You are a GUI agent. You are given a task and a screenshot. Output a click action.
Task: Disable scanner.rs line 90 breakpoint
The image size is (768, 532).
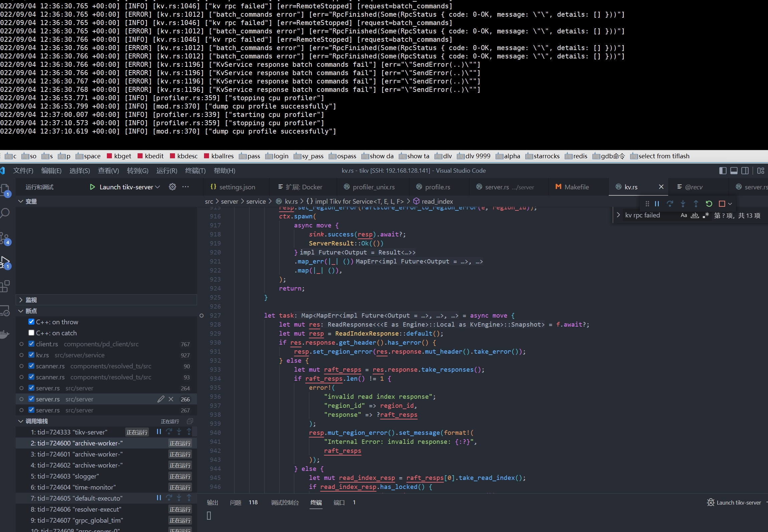coord(31,366)
